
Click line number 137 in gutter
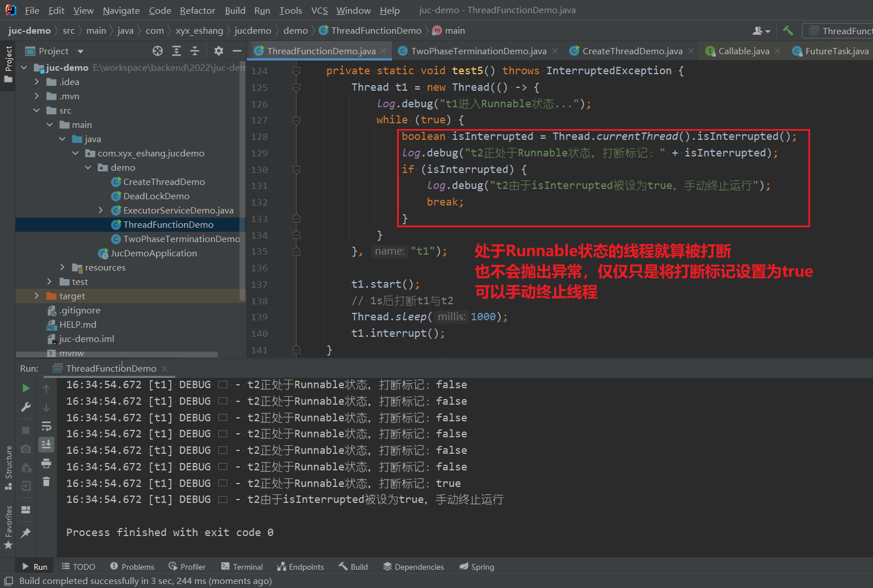click(x=259, y=284)
